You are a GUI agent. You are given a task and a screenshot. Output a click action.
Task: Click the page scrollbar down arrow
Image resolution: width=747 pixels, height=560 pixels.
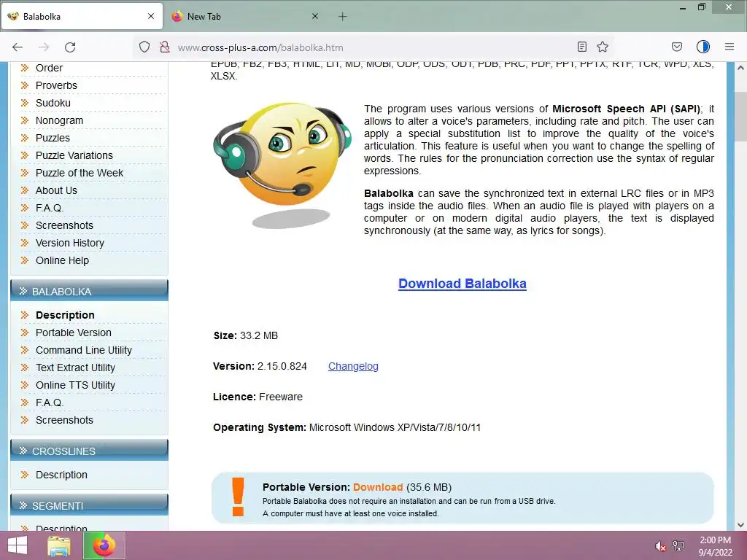(740, 525)
